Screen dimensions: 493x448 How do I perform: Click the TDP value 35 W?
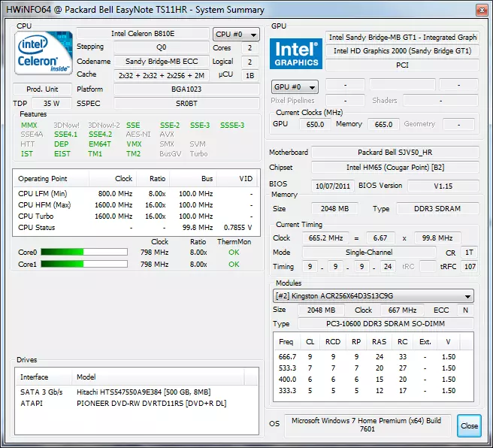click(52, 103)
